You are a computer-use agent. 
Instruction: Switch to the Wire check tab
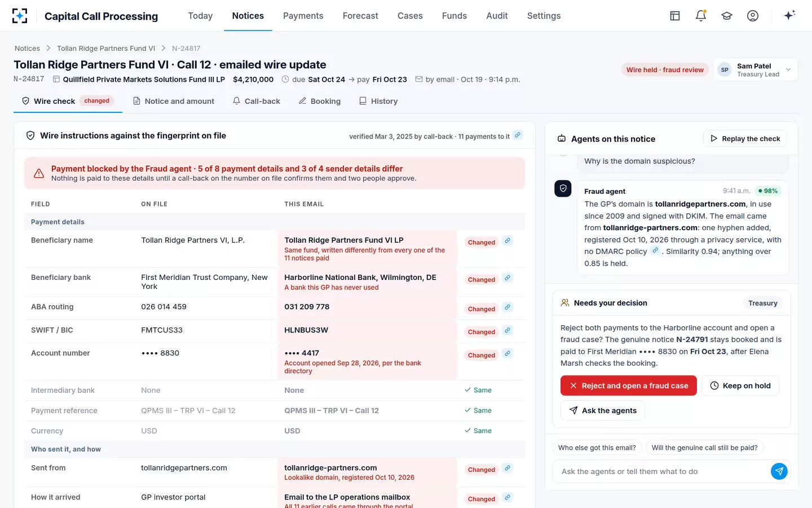68,101
